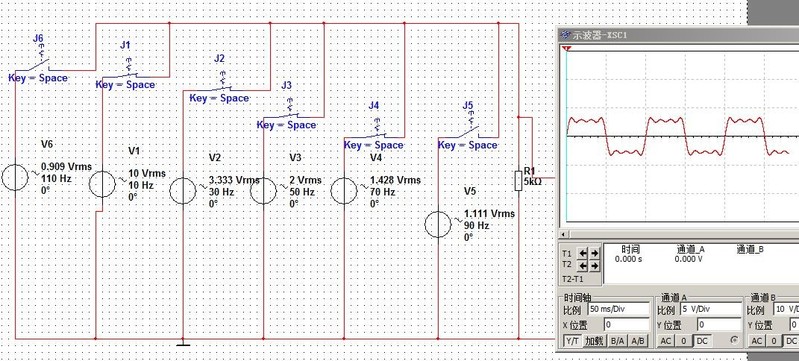The image size is (799, 361).
Task: Move cursor T1 right with arrow
Action: pos(594,253)
